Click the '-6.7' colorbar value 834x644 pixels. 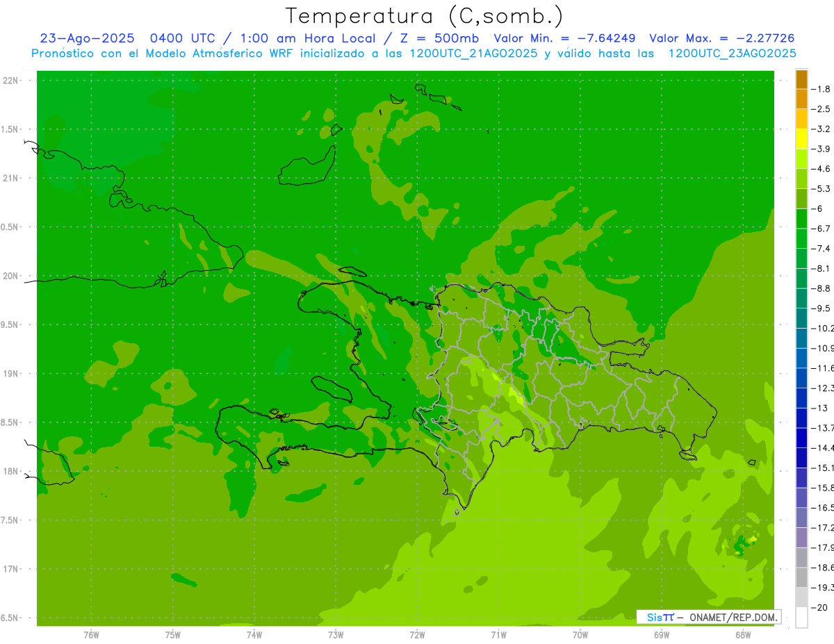tap(821, 229)
